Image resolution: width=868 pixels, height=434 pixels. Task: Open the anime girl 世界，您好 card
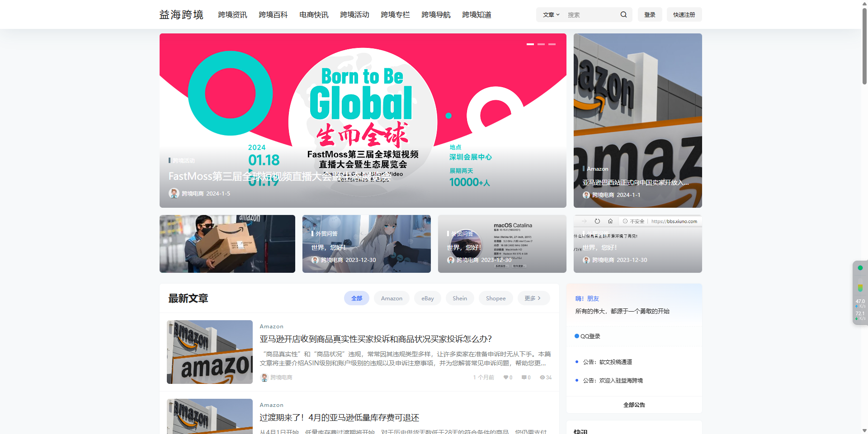366,244
